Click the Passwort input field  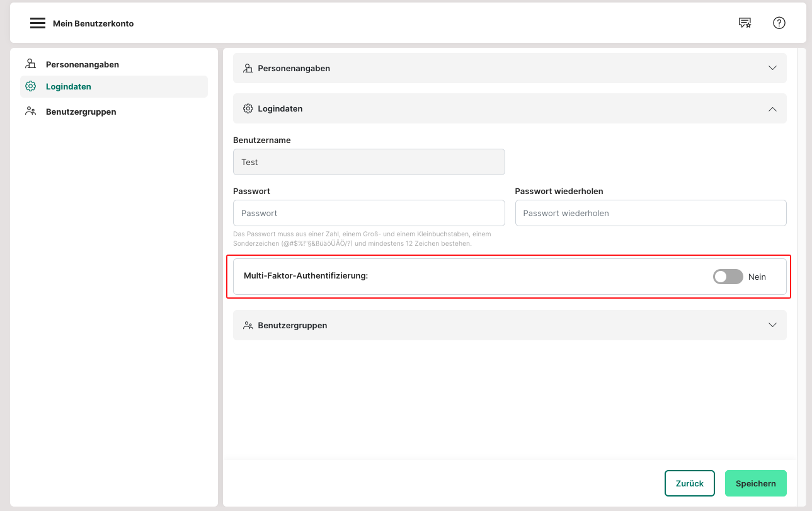click(369, 213)
